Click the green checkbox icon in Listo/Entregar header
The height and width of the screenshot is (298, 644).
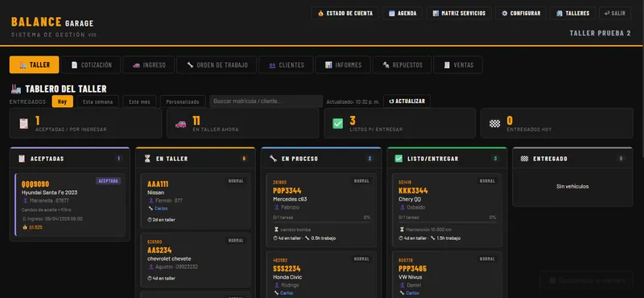coord(398,159)
